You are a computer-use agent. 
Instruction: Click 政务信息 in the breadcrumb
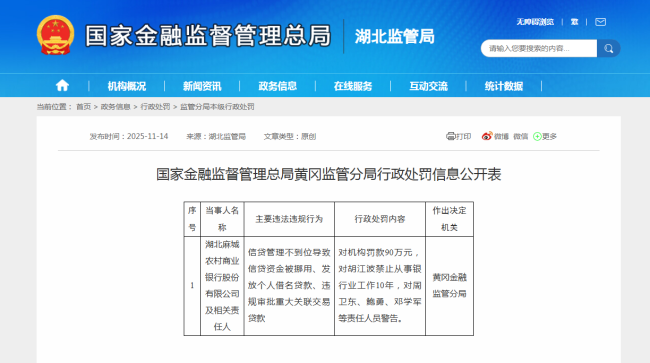coord(116,107)
